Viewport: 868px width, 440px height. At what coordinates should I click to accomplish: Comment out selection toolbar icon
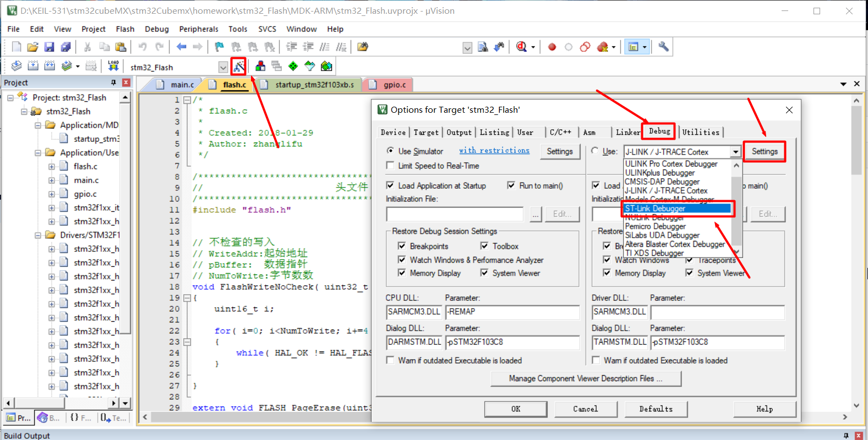point(325,47)
